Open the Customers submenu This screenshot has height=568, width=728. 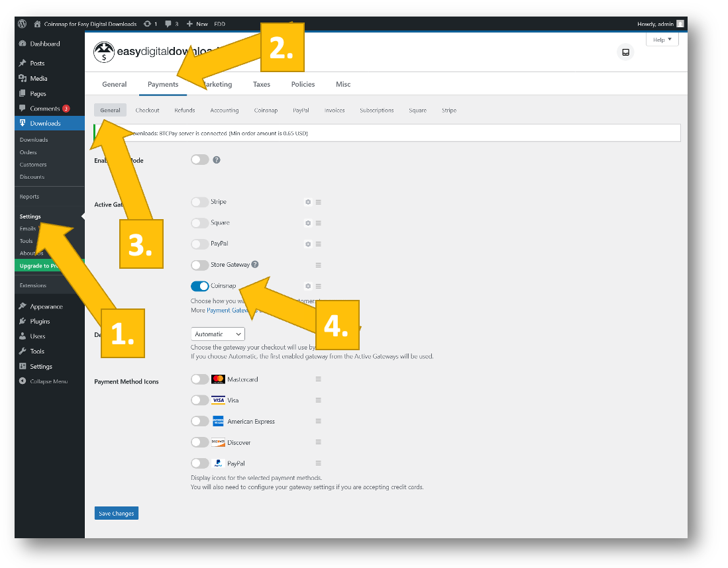click(x=33, y=164)
